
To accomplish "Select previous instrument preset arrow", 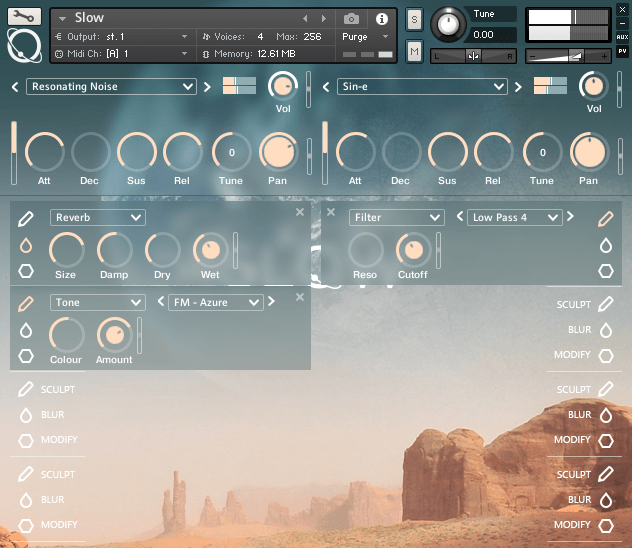I will tap(305, 19).
